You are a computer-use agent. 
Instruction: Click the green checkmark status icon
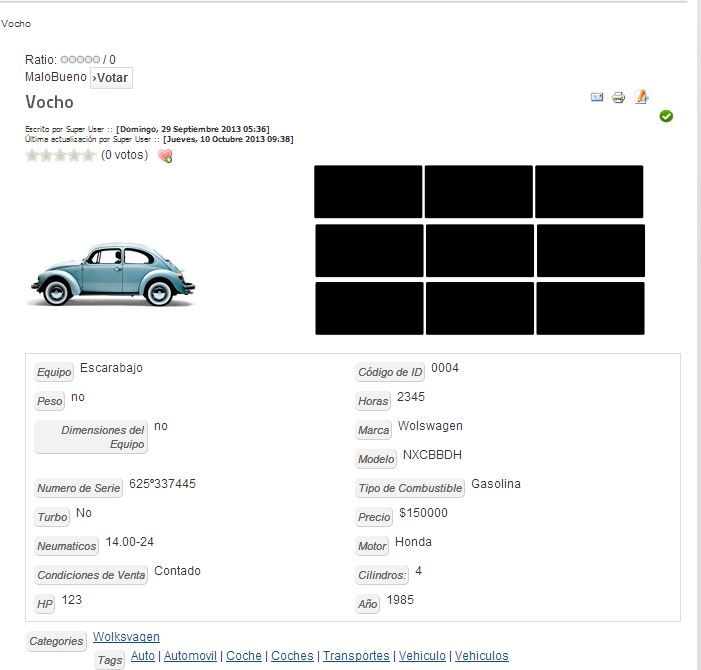coord(666,116)
